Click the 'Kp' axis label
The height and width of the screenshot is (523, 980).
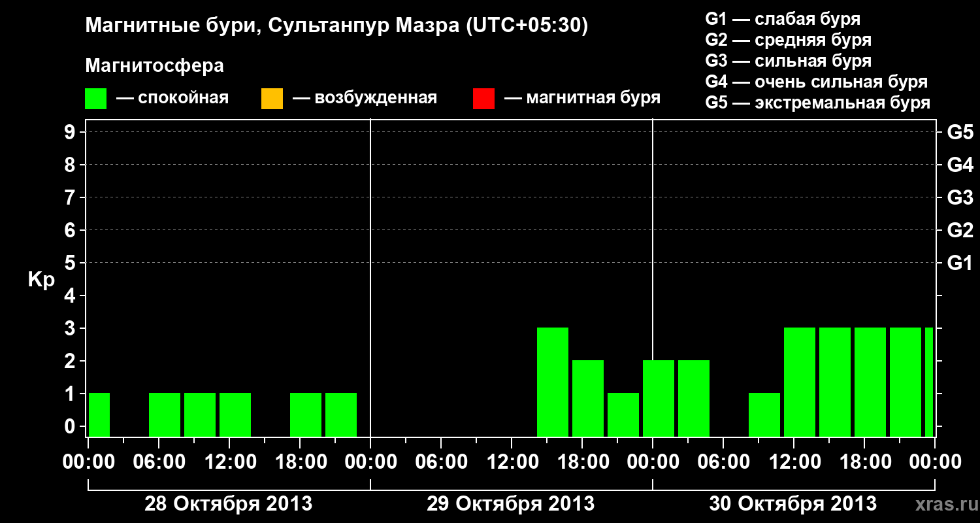tap(41, 280)
